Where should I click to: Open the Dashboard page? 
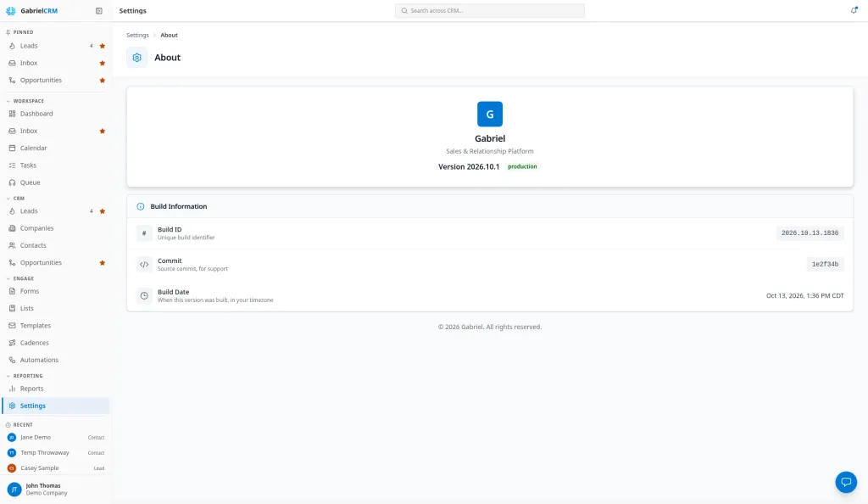[55, 114]
